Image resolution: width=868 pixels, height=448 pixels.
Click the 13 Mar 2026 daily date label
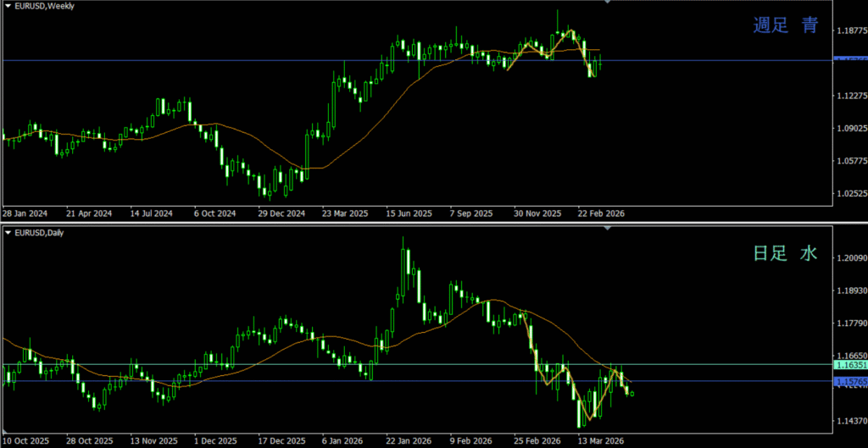(600, 441)
